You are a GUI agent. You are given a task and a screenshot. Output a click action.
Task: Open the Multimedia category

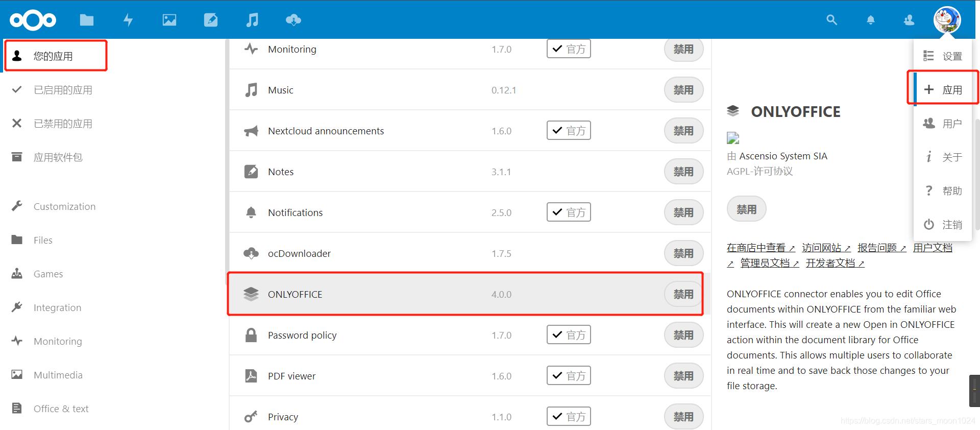pyautogui.click(x=58, y=375)
